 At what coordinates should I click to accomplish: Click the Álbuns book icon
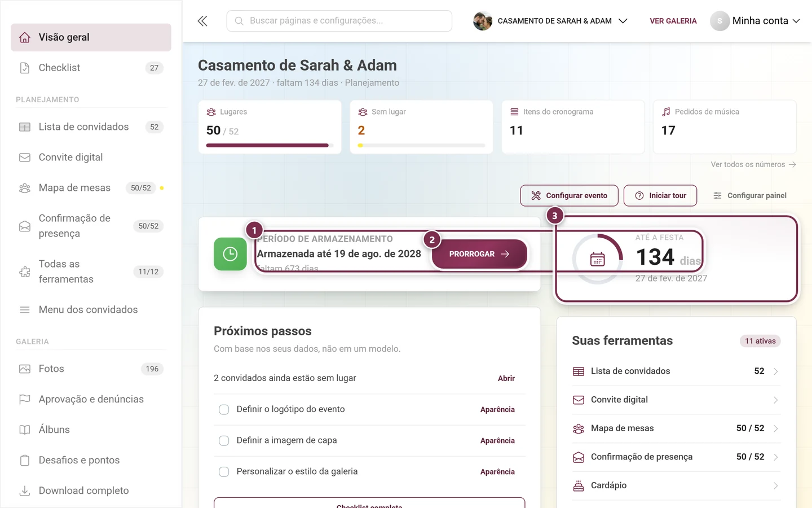(x=25, y=430)
